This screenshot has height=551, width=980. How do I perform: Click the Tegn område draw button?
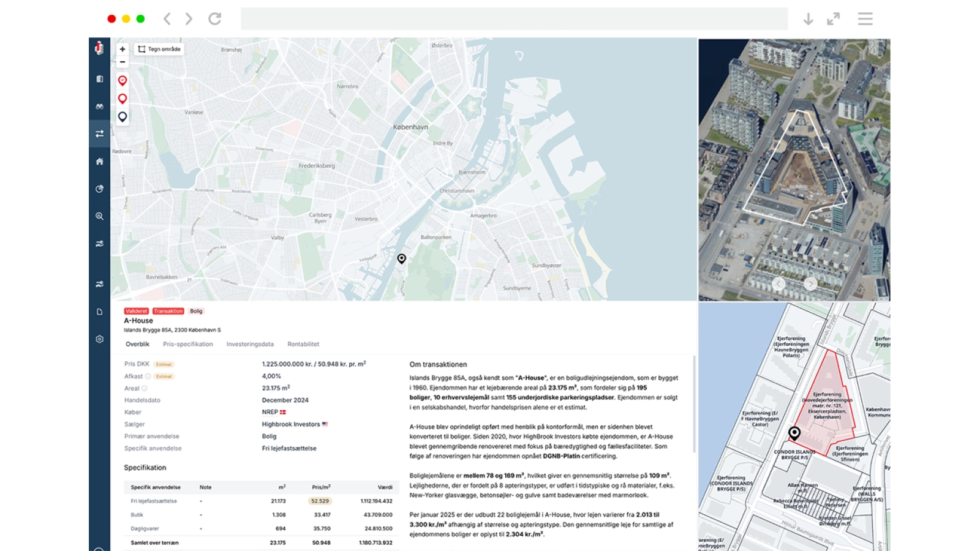[159, 49]
